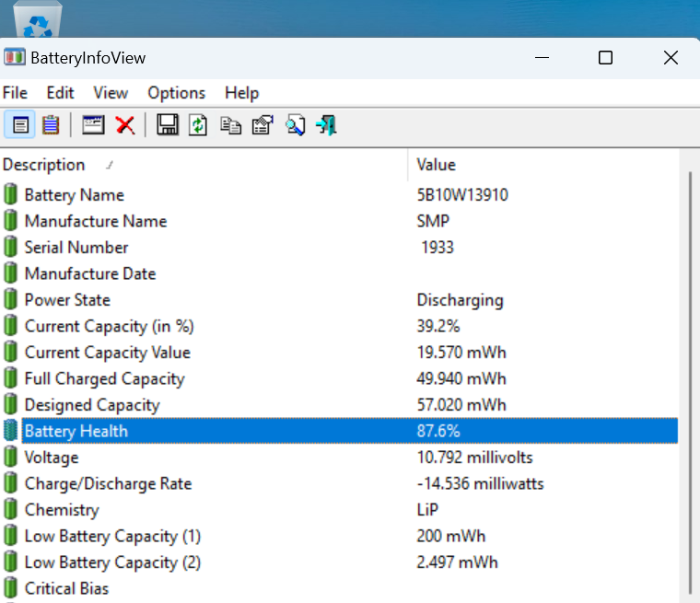Image resolution: width=700 pixels, height=603 pixels.
Task: Click the 19.570 mWh value
Action: click(461, 353)
